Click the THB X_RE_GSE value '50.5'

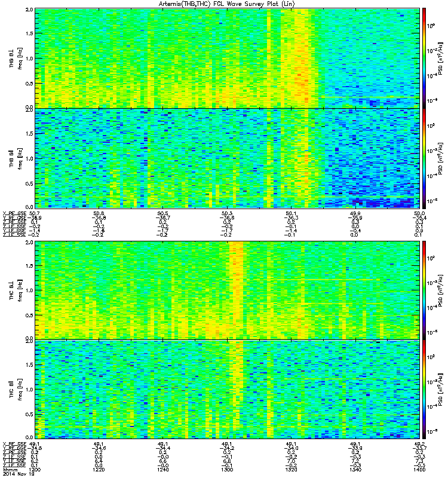click(162, 213)
